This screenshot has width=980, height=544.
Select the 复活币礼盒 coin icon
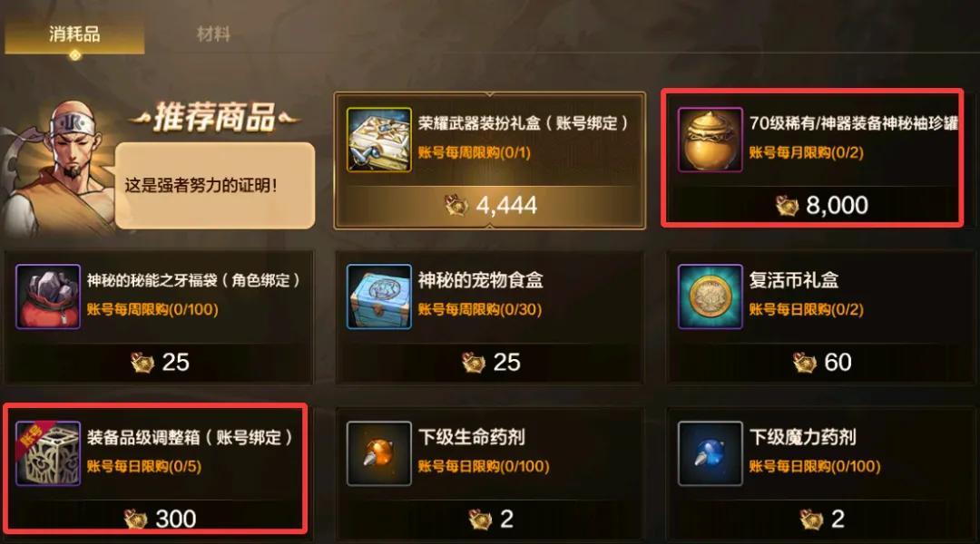click(x=710, y=296)
